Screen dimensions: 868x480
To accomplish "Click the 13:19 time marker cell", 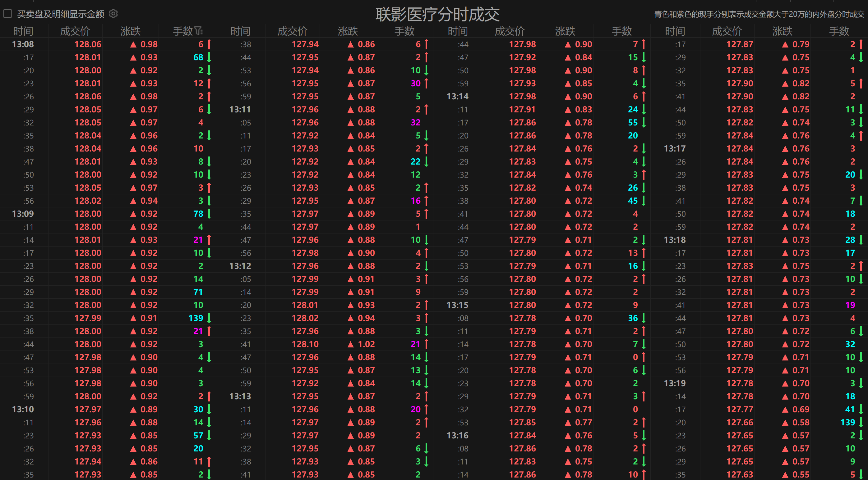I will 675,383.
